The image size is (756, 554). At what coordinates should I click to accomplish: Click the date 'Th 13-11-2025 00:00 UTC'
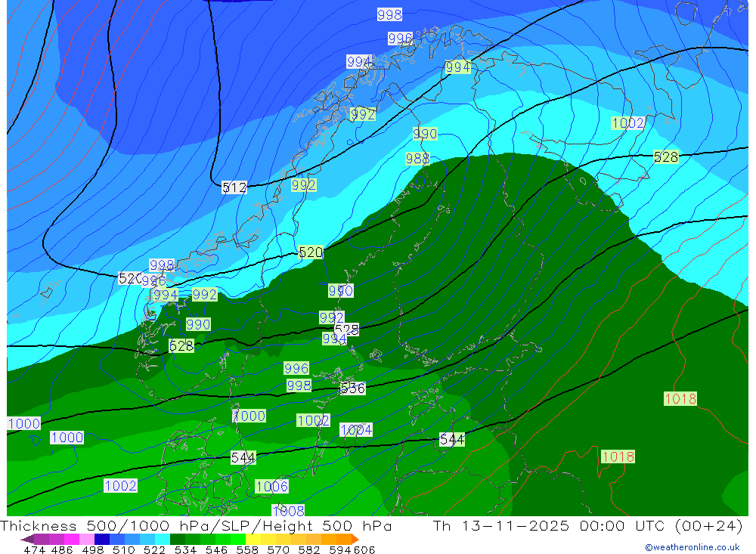(x=549, y=525)
